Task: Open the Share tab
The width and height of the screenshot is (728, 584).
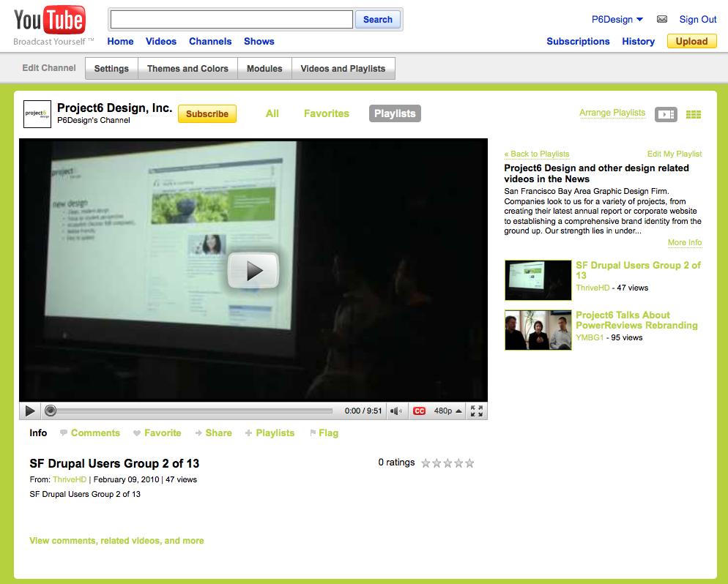Action: pos(214,433)
